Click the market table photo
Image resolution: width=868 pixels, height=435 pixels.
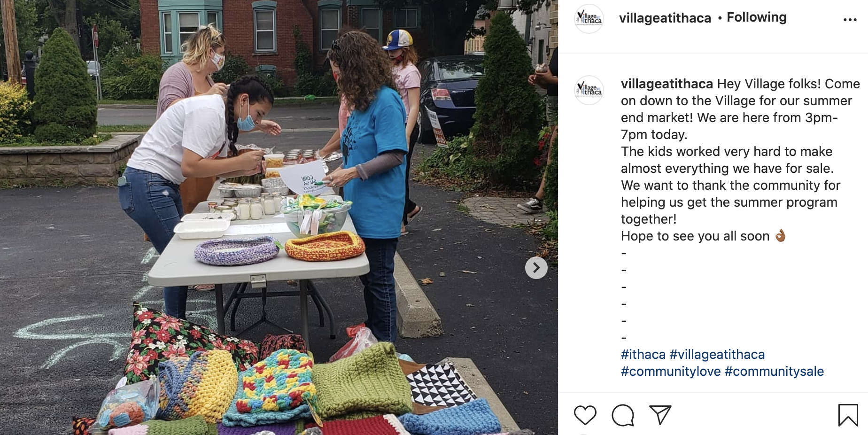tap(279, 217)
